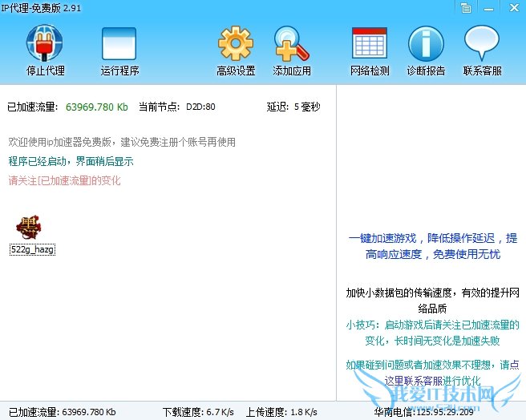
Task: Launch 网络检测 grid icon
Action: click(370, 43)
